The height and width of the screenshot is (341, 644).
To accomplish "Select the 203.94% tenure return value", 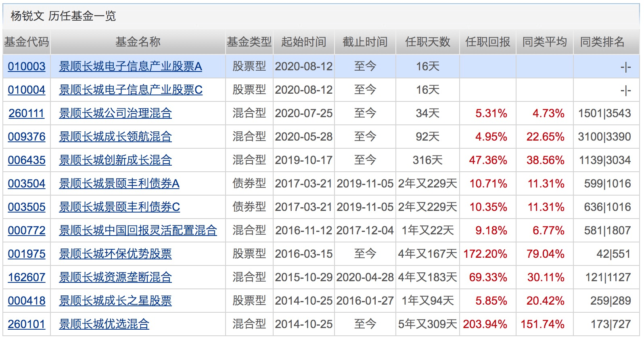I will [485, 324].
